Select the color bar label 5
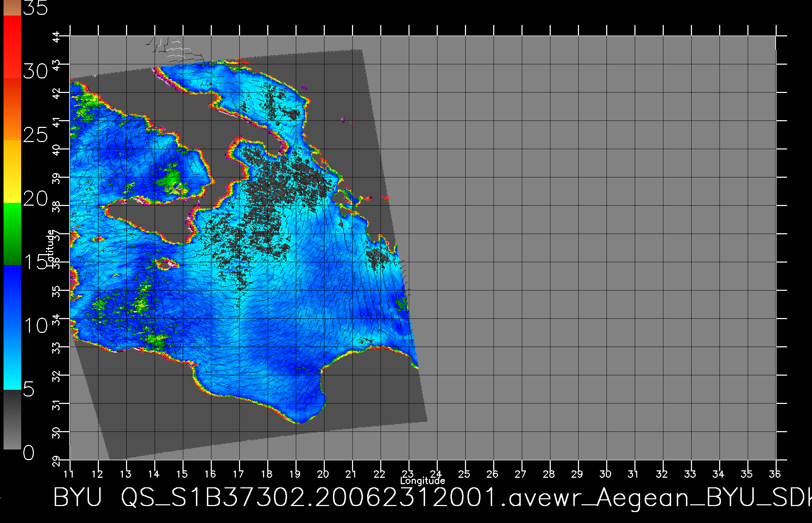The height and width of the screenshot is (523, 812). click(x=29, y=389)
